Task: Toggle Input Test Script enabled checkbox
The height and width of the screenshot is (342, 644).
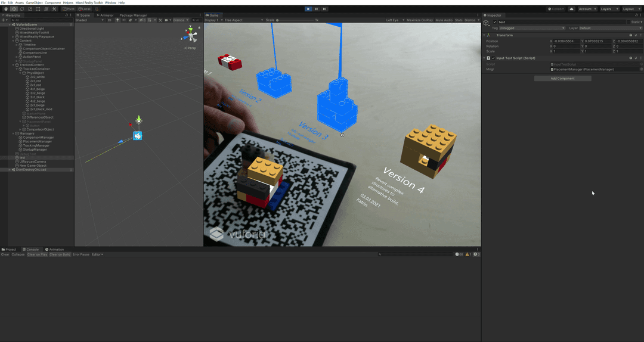Action: point(493,58)
